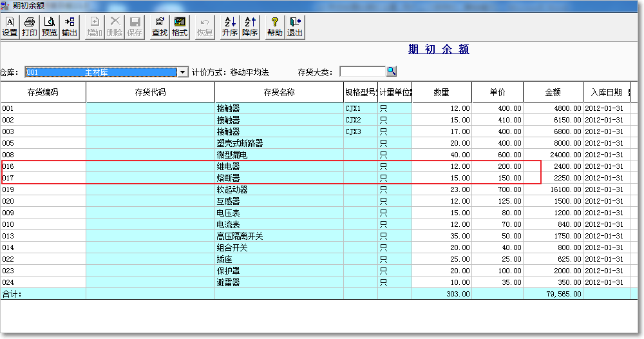The width and height of the screenshot is (644, 339).
Task: Open 预览 (Print Preview) from toolbar
Action: tap(49, 26)
